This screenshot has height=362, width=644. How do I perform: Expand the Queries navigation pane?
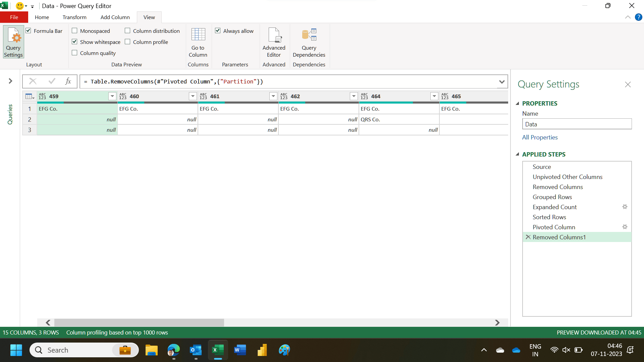(10, 81)
